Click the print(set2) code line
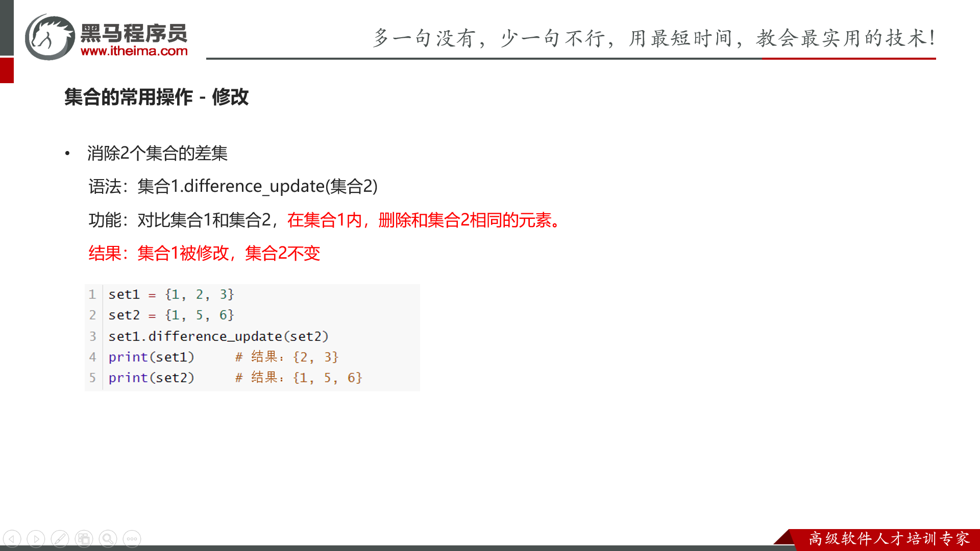Screen dimensions: 980x551 coord(151,378)
